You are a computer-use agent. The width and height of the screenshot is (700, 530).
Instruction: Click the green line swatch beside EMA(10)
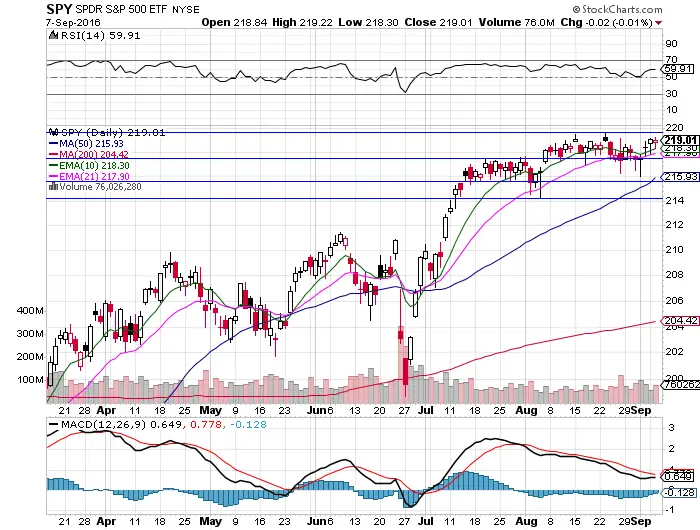pyautogui.click(x=53, y=166)
